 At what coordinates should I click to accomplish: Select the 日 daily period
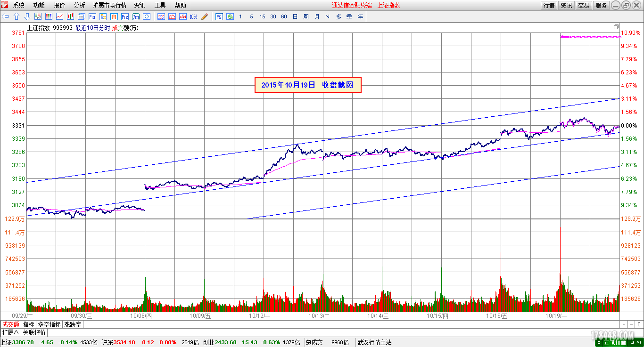tap(295, 16)
